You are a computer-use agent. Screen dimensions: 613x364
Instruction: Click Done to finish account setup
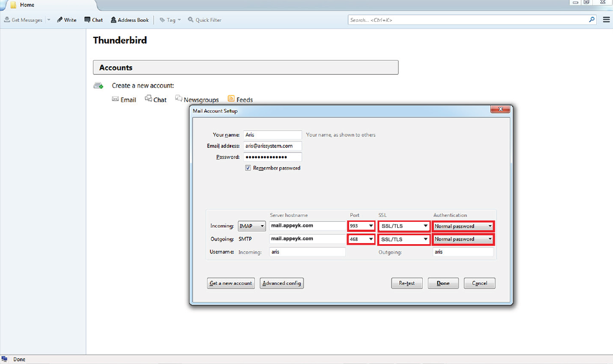pyautogui.click(x=443, y=283)
